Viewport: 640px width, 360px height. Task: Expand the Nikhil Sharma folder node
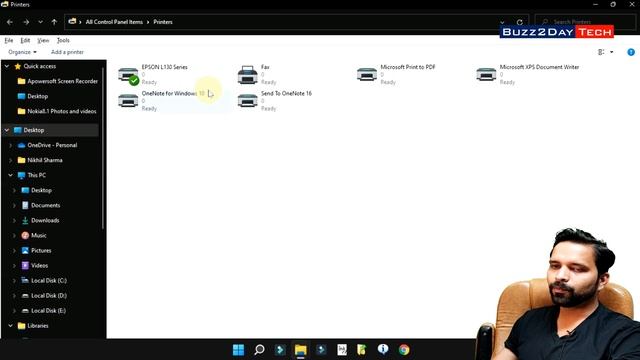point(10,160)
